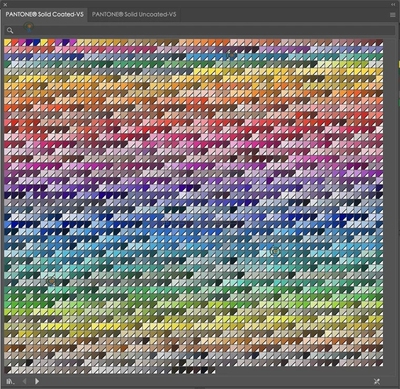The width and height of the screenshot is (400, 389).
Task: Open the panel options menu
Action: [393, 15]
